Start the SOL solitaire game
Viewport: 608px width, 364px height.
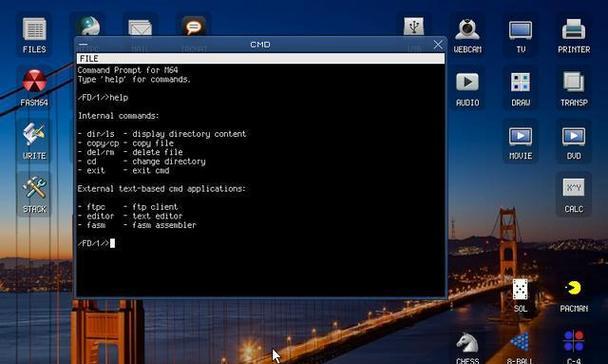pyautogui.click(x=520, y=295)
